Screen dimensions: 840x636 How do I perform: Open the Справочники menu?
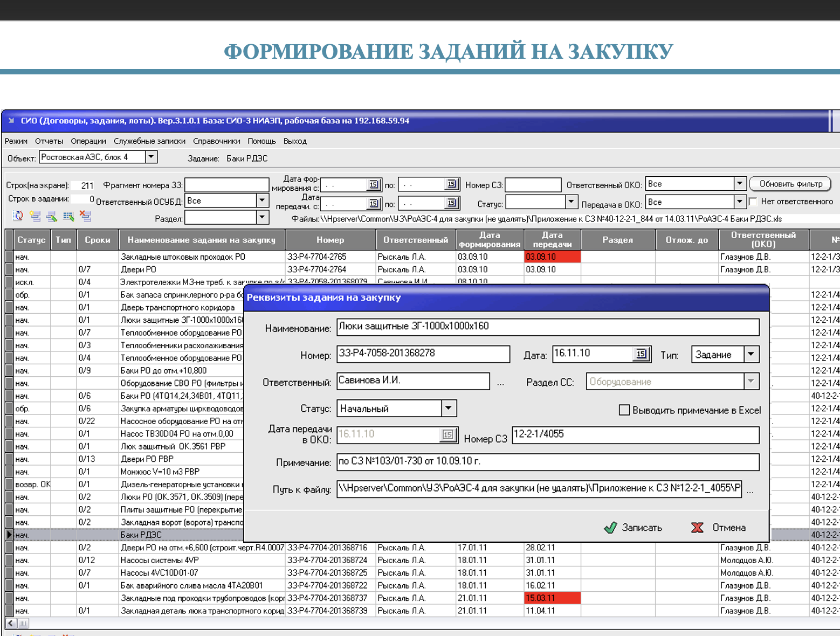217,141
